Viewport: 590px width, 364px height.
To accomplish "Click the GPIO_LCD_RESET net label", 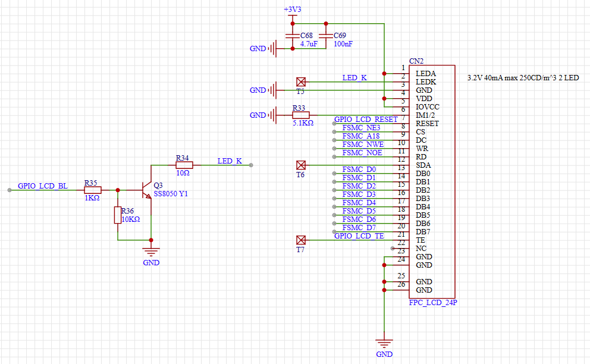I will [366, 120].
